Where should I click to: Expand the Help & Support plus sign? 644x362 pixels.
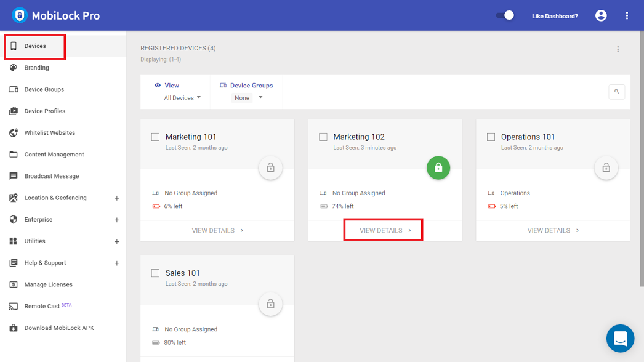point(116,263)
